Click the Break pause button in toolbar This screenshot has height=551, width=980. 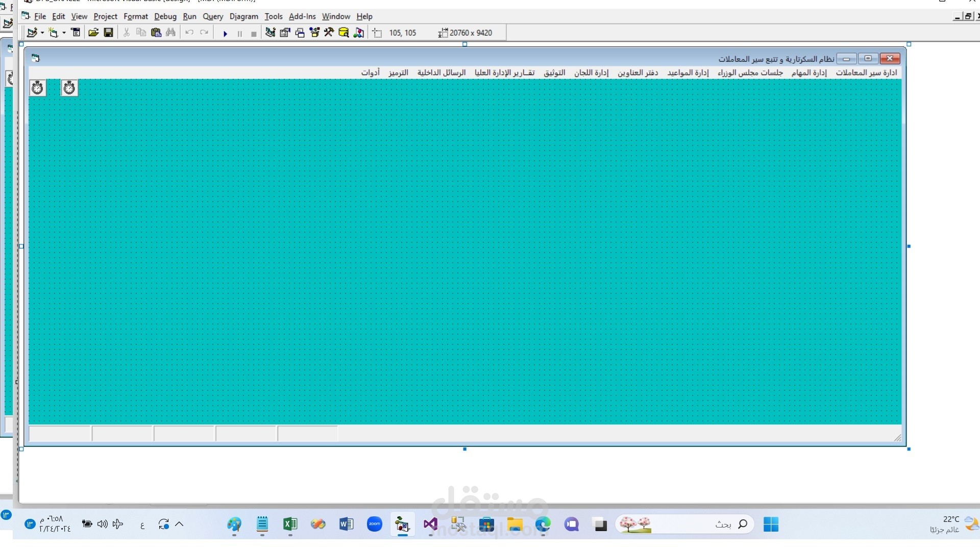[x=239, y=34]
